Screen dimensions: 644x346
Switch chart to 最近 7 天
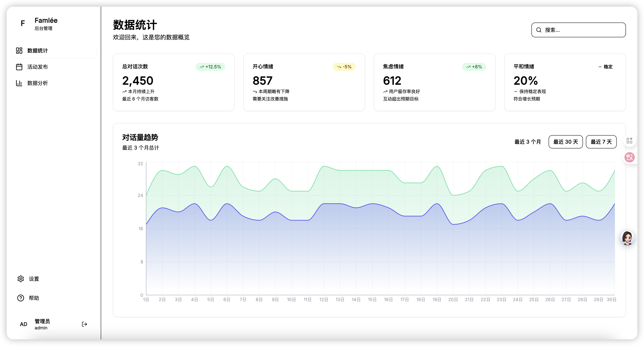601,142
